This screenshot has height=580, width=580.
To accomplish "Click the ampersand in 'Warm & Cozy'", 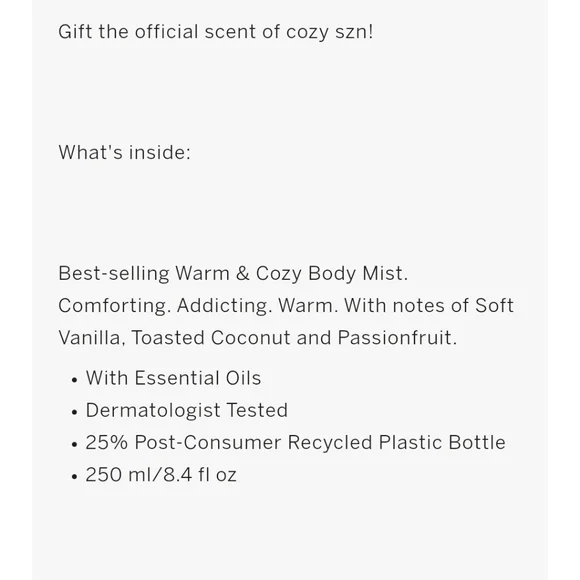I will (x=243, y=274).
